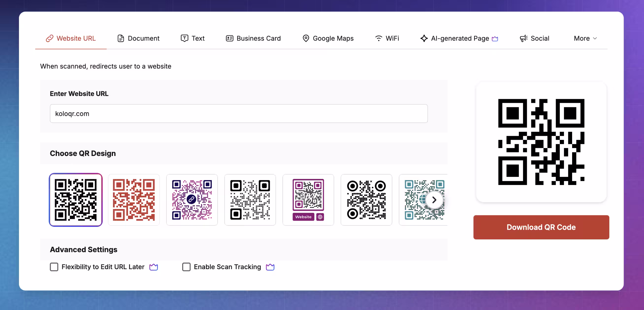
Task: Click the WiFi signal icon
Action: click(379, 38)
